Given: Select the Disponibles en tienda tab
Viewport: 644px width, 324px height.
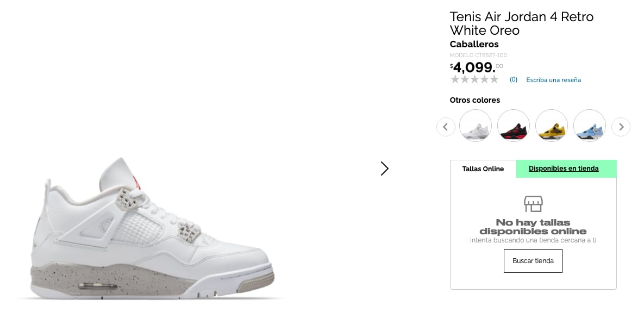Looking at the screenshot, I should 564,169.
